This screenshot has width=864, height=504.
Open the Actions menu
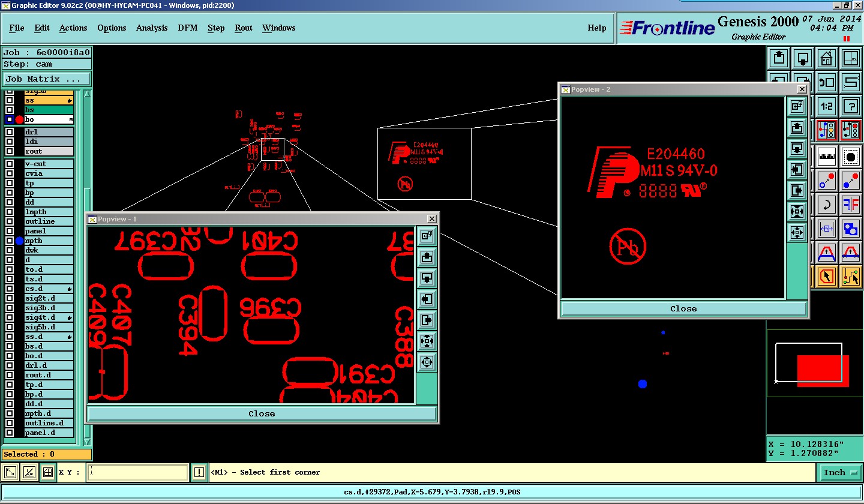tap(73, 28)
